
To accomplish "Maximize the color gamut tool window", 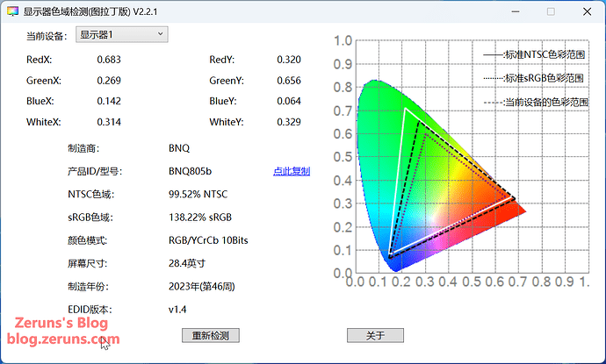I will click(551, 12).
